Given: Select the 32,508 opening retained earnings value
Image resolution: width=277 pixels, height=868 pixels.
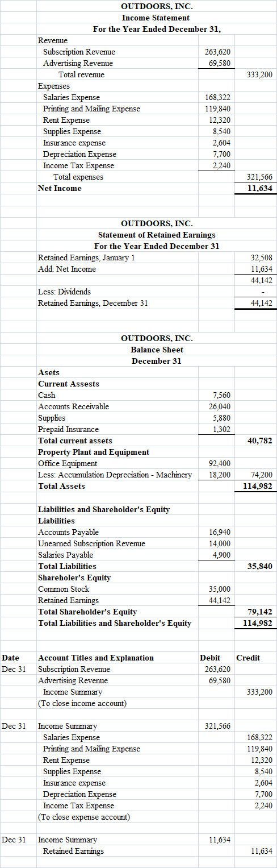Looking at the screenshot, I should 262,258.
